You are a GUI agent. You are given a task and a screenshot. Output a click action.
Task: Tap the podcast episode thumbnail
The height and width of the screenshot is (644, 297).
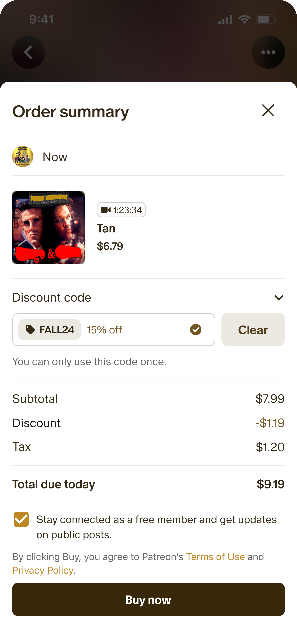[x=49, y=228]
